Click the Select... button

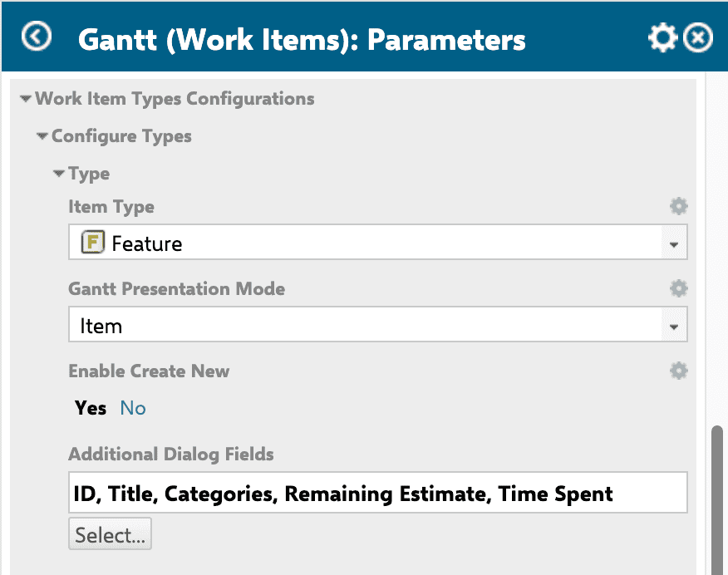point(110,534)
